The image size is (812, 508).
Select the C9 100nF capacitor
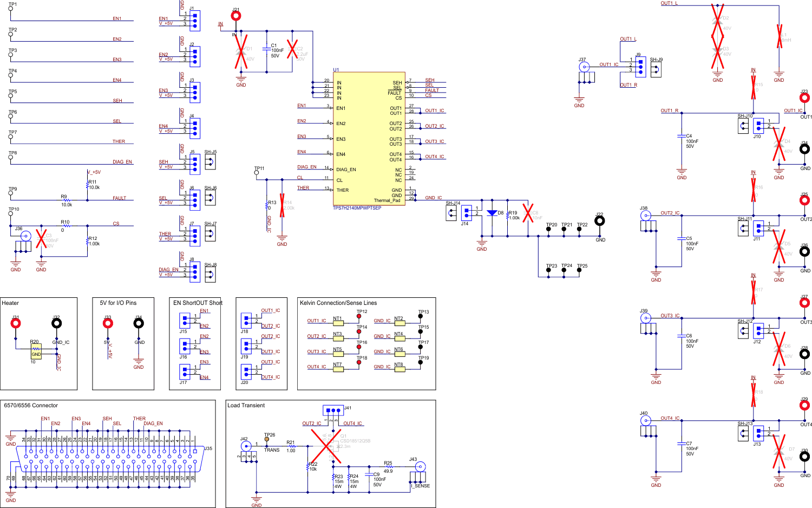pyautogui.click(x=369, y=475)
